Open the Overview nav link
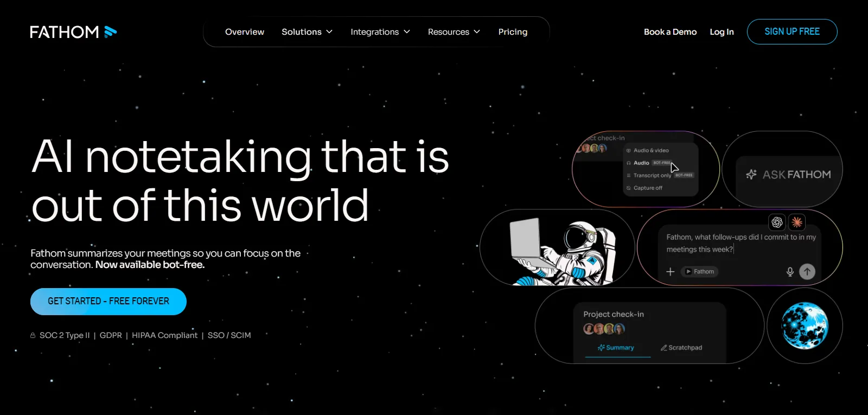The height and width of the screenshot is (415, 868). click(x=245, y=32)
